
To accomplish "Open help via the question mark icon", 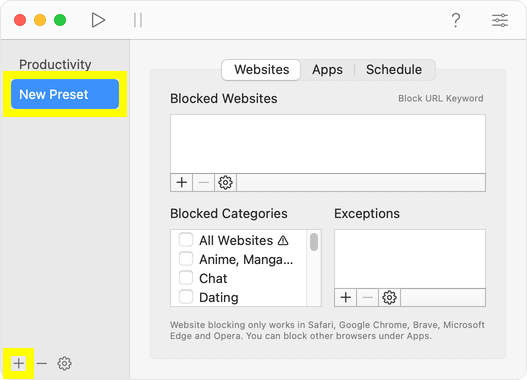I will click(456, 20).
